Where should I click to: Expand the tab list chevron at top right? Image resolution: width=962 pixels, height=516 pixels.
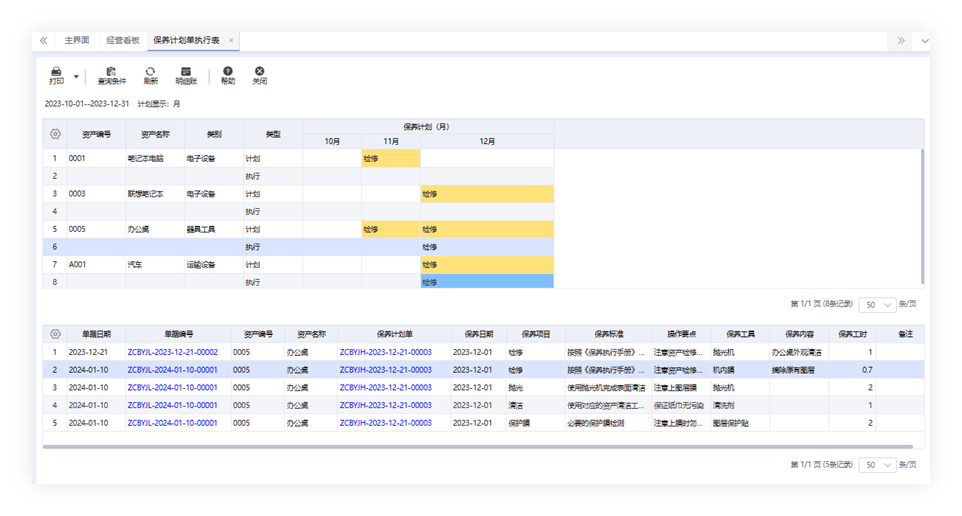[924, 41]
